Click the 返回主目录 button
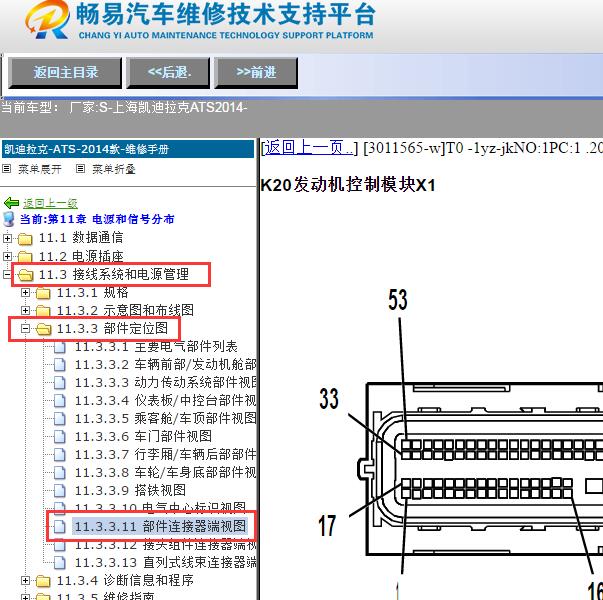This screenshot has width=603, height=600. coord(65,72)
